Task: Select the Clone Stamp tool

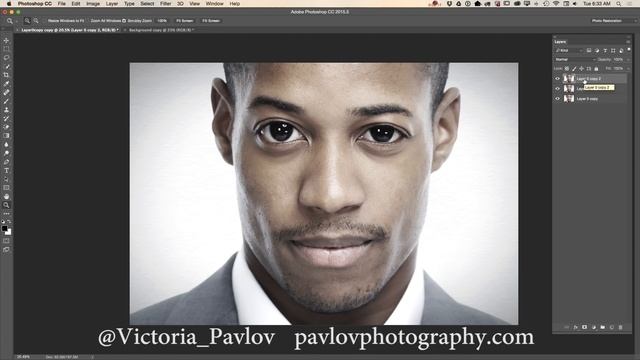Action: pos(6,110)
